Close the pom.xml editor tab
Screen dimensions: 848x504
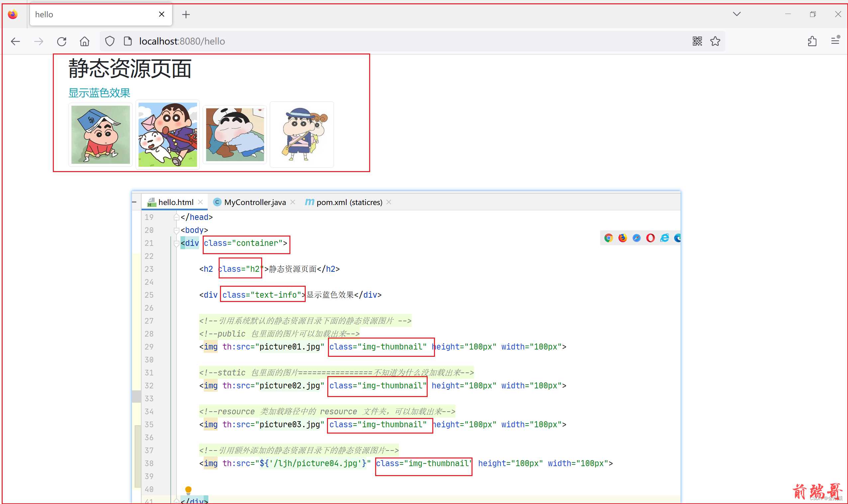[389, 202]
